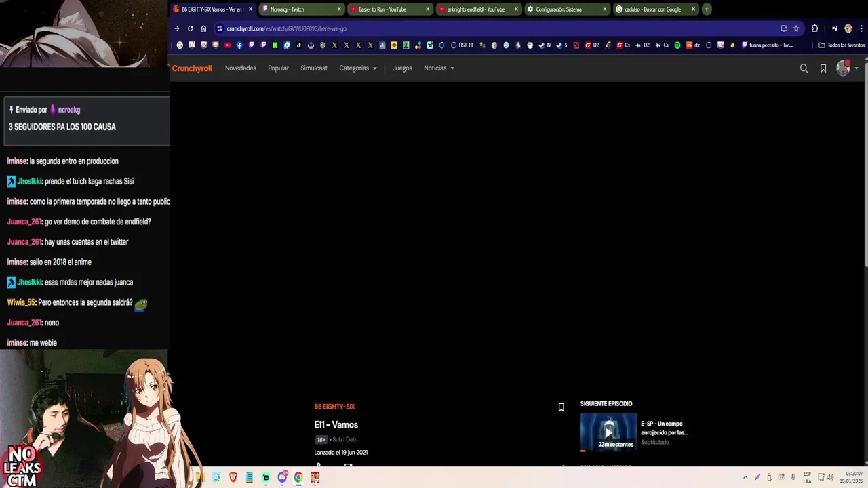Open Chrome extensions puzzle icon

(x=814, y=28)
